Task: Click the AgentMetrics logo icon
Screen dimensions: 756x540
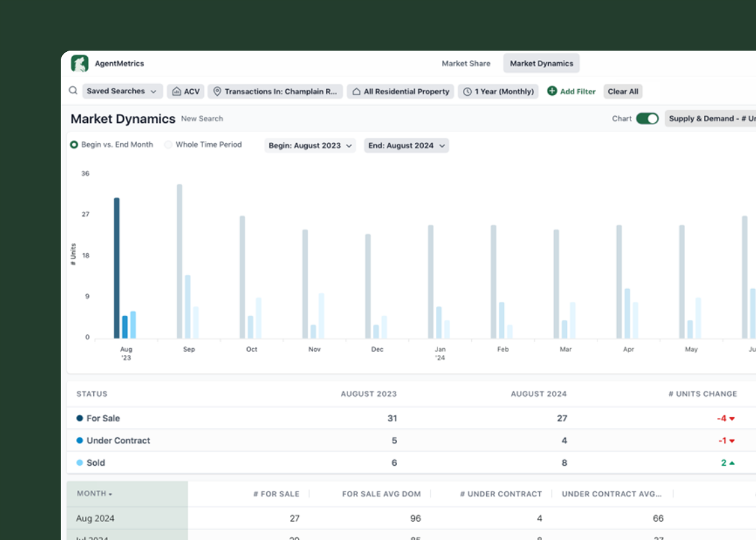Action: tap(80, 63)
